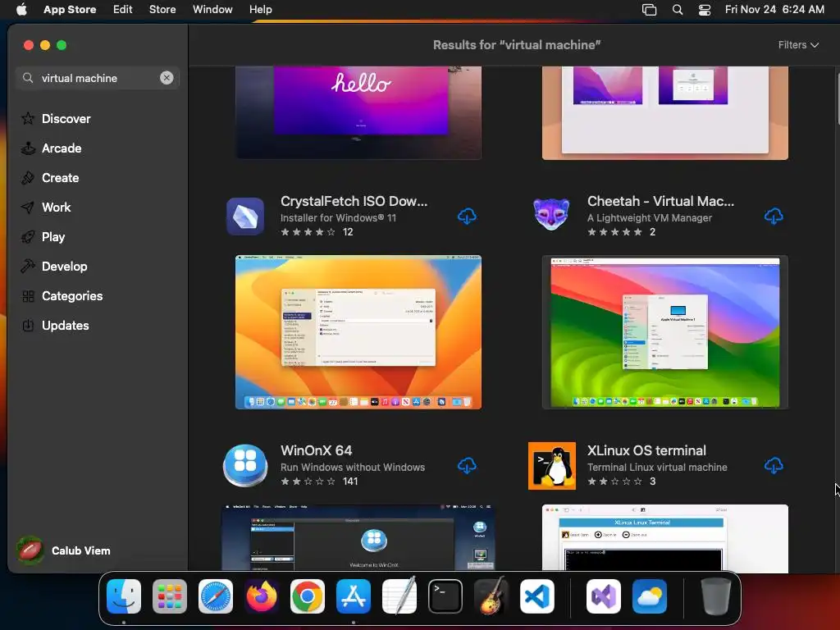
Task: Launch Google Chrome from the Dock
Action: pos(308,596)
